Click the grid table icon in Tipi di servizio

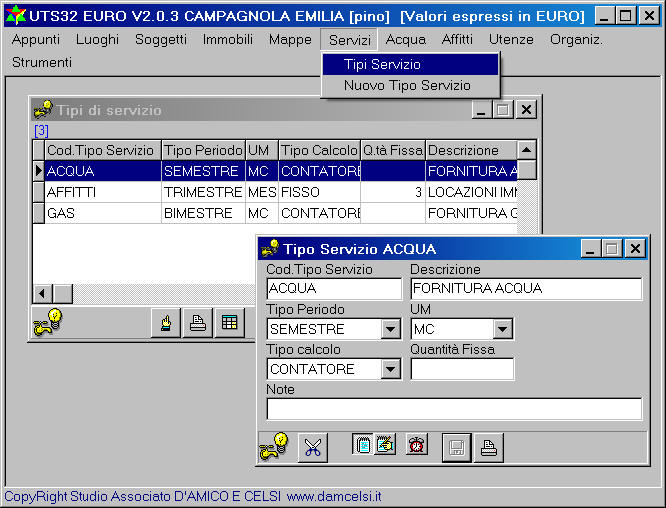coord(229,323)
